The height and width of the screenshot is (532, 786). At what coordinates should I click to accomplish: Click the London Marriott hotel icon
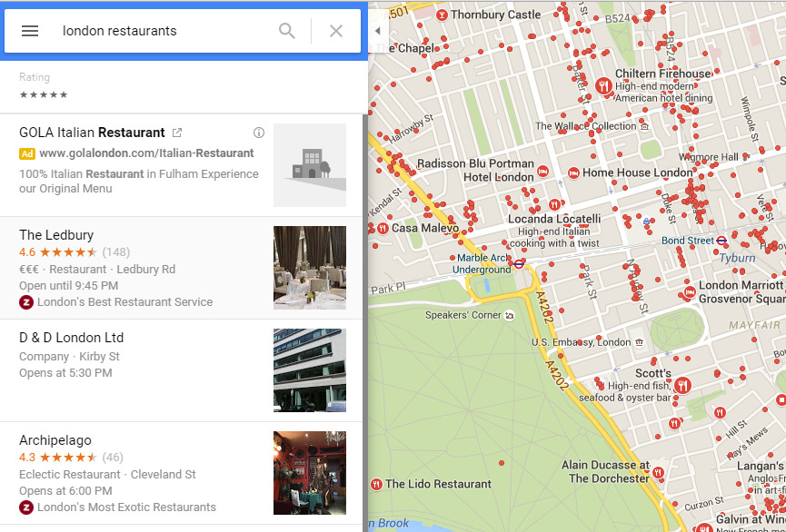coord(690,291)
